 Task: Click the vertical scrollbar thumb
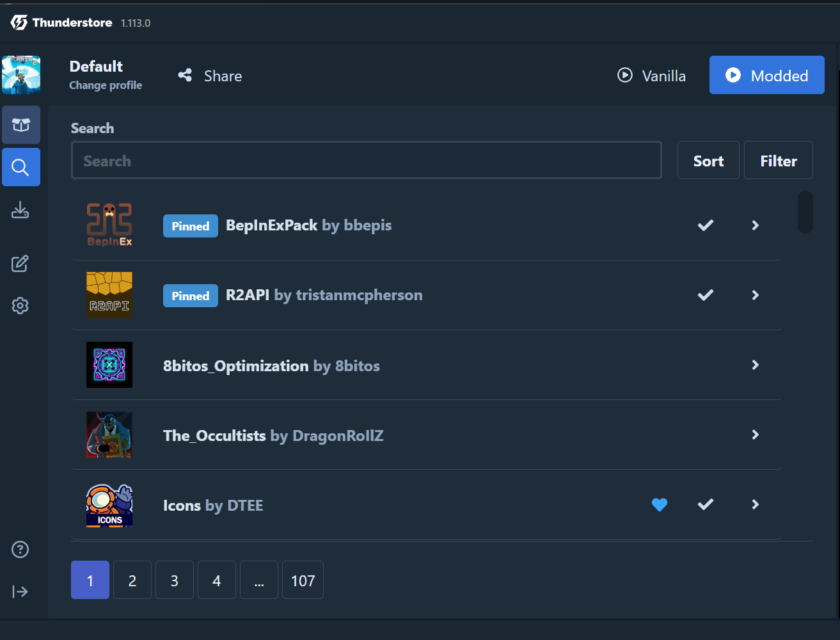point(805,212)
